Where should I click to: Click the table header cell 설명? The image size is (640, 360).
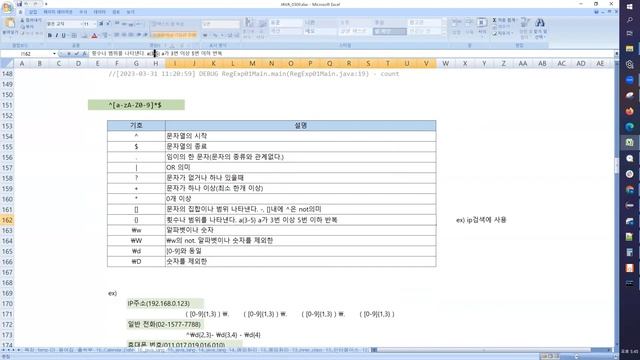[301, 126]
